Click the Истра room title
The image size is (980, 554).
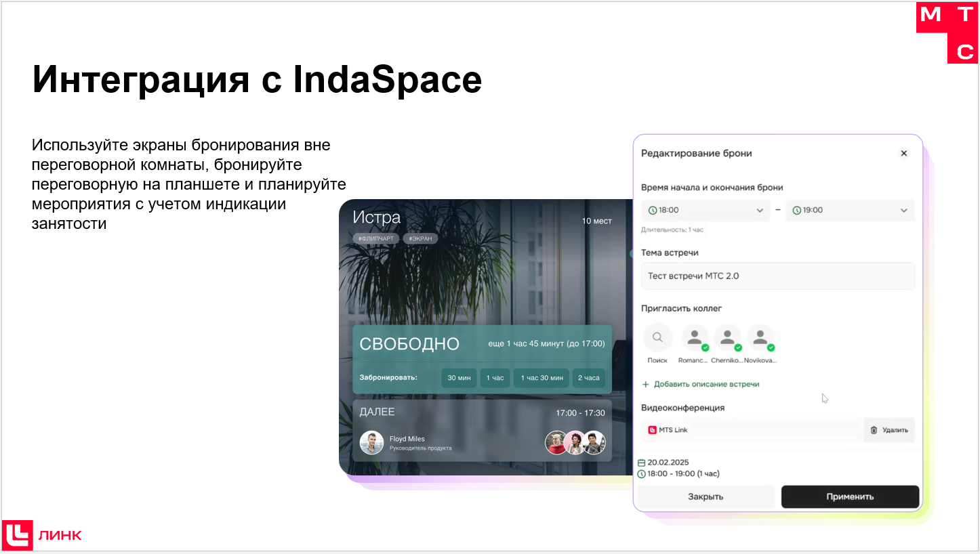[377, 217]
